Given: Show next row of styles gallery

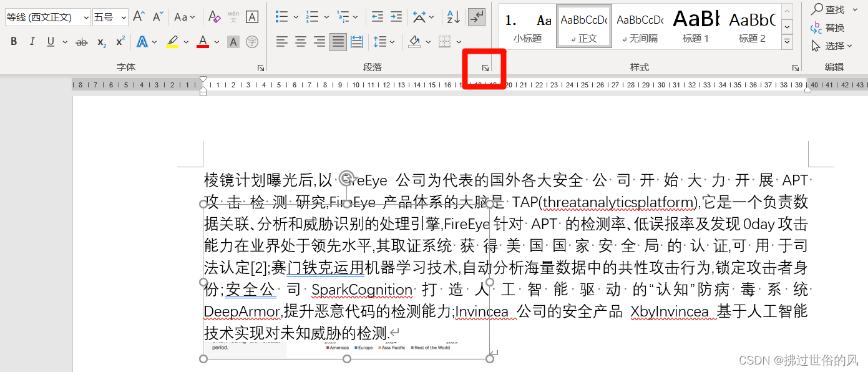Looking at the screenshot, I should (787, 27).
